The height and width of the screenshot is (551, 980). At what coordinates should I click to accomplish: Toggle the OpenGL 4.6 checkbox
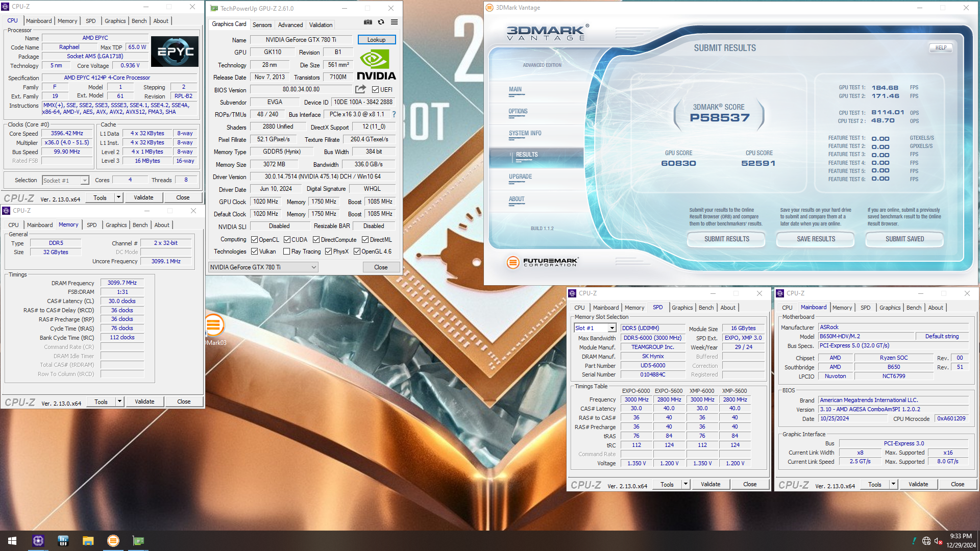(x=357, y=252)
